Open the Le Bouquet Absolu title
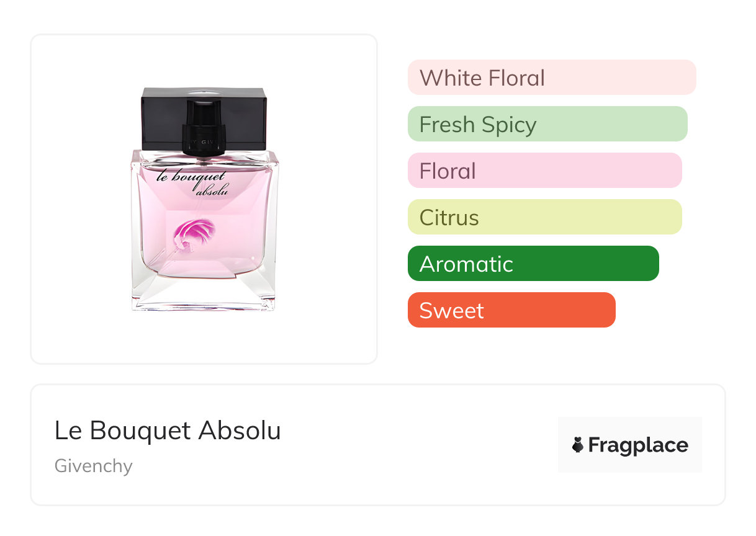Image resolution: width=756 pixels, height=536 pixels. pos(168,431)
